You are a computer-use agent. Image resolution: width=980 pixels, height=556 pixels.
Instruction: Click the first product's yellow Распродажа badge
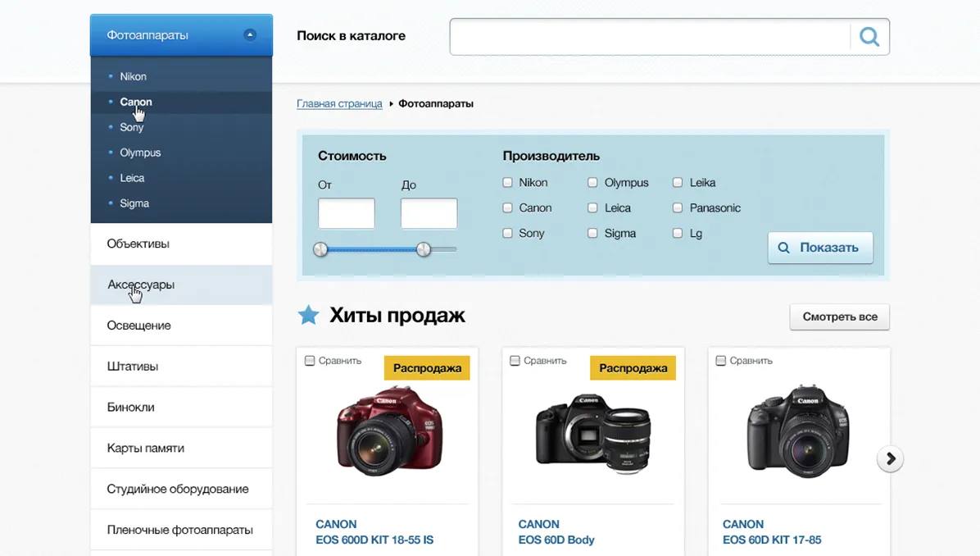tap(427, 368)
